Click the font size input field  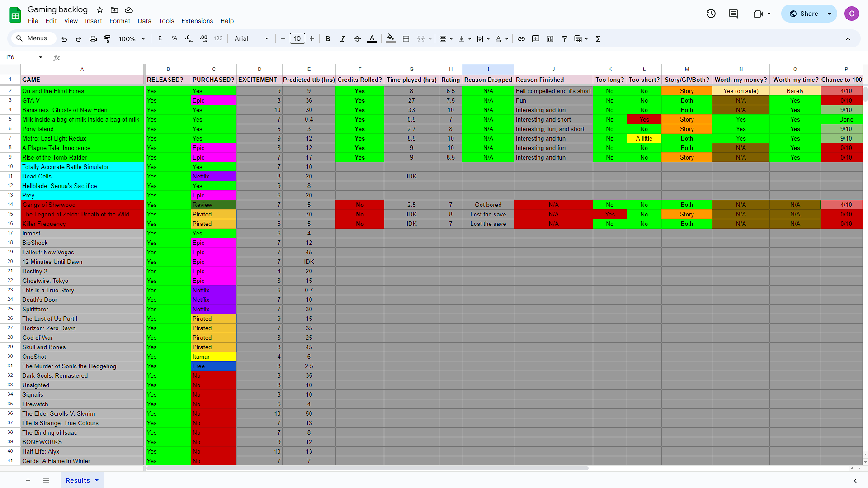click(x=297, y=39)
